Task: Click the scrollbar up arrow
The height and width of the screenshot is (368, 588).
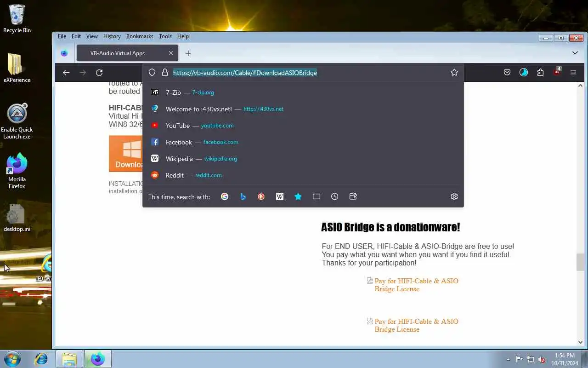Action: coord(580,86)
